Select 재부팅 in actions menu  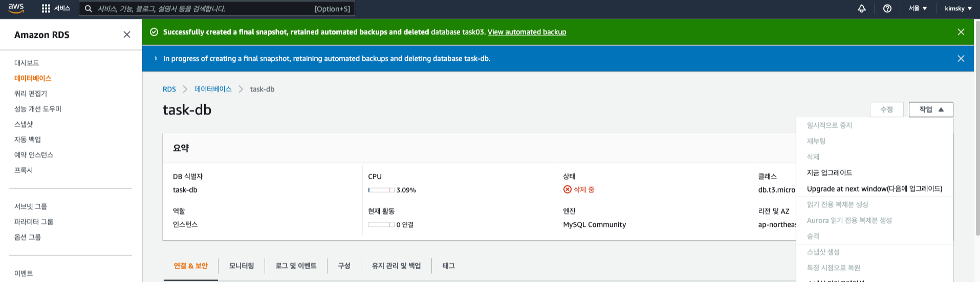[875, 141]
